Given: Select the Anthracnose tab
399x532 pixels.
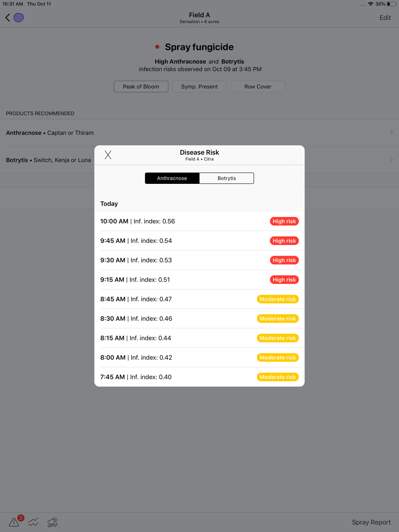Looking at the screenshot, I should pos(172,178).
